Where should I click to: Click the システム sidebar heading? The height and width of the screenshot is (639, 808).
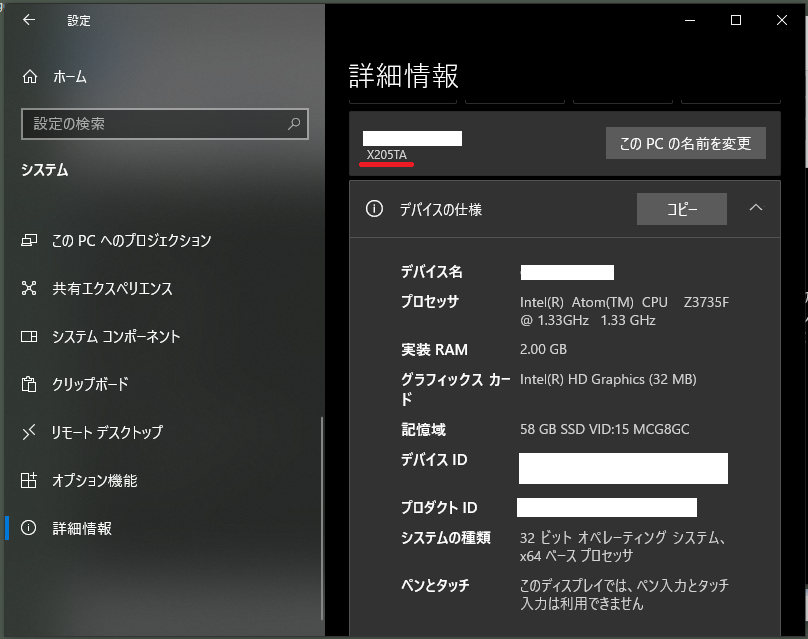coord(44,170)
